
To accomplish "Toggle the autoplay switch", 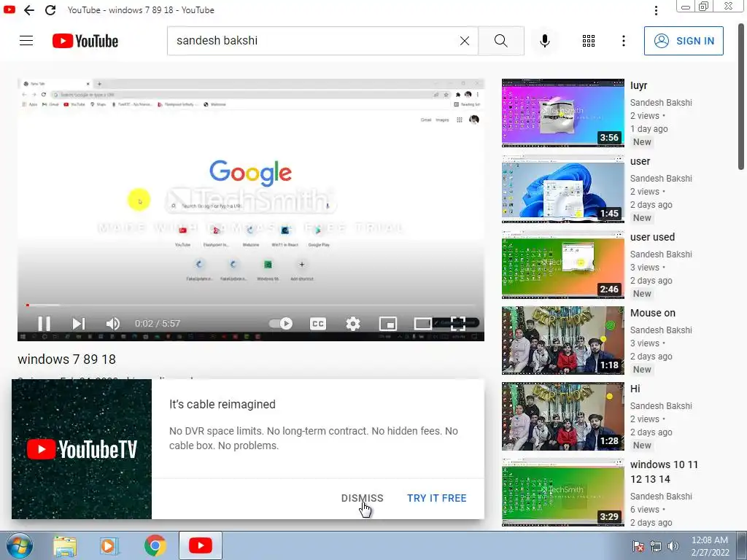I will (281, 324).
